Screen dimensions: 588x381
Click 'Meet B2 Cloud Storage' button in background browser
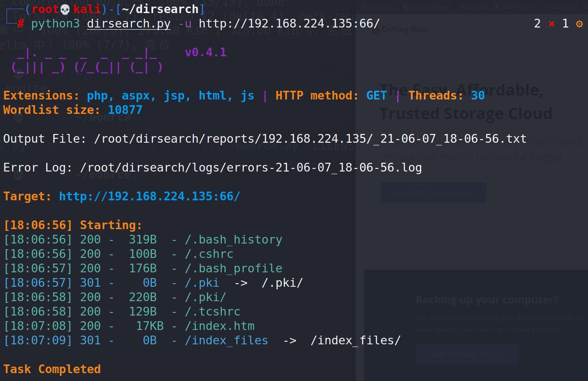click(x=433, y=192)
